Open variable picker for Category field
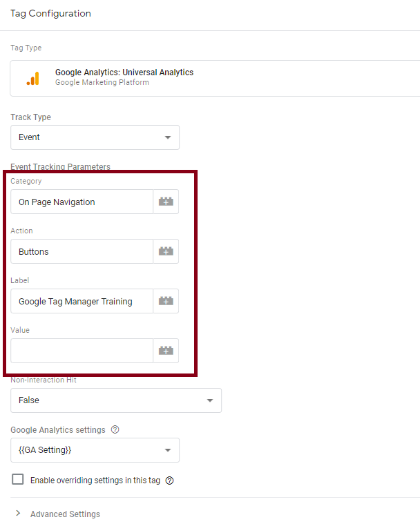The height and width of the screenshot is (524, 420). 166,202
